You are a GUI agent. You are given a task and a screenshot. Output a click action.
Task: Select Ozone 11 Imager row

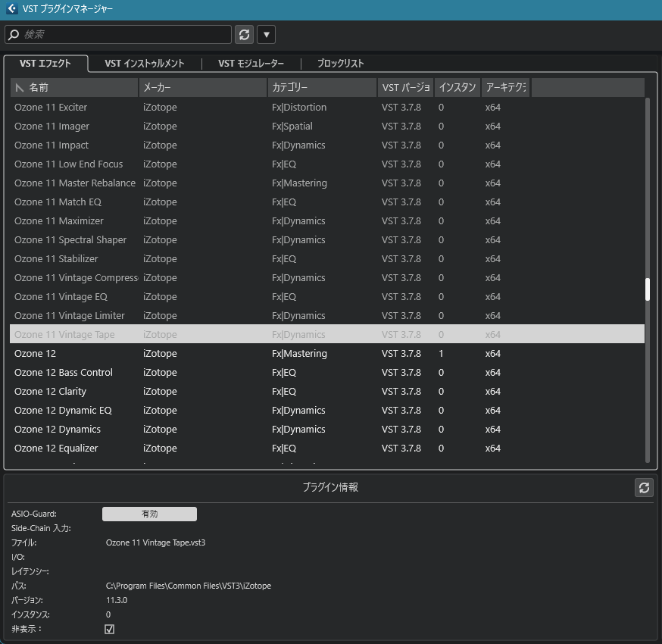327,127
